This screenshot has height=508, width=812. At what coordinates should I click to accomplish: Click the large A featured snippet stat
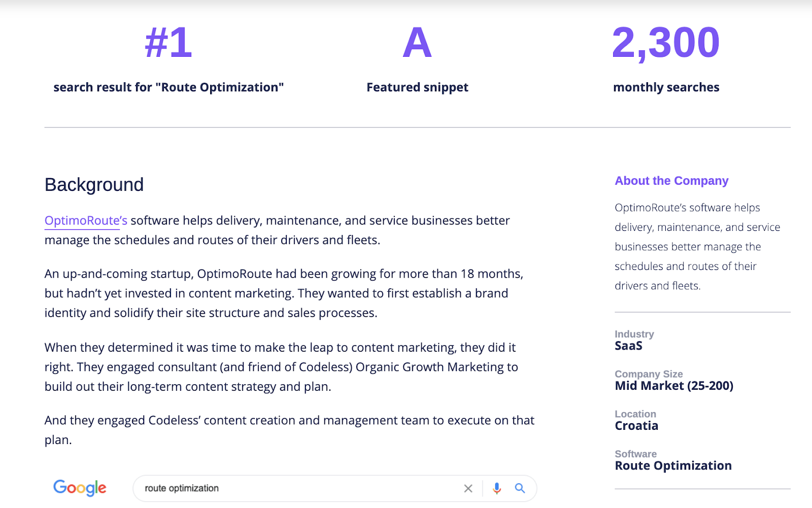pyautogui.click(x=417, y=43)
